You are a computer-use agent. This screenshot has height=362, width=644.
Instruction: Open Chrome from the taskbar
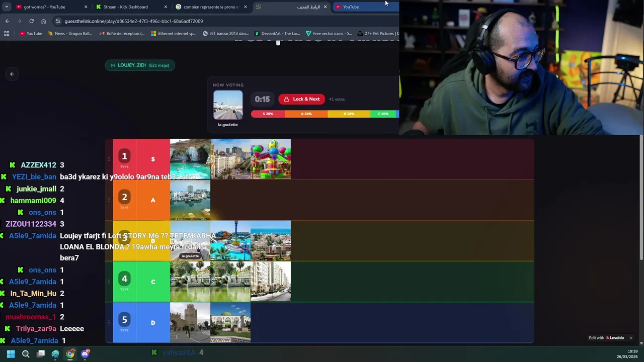tap(70, 354)
